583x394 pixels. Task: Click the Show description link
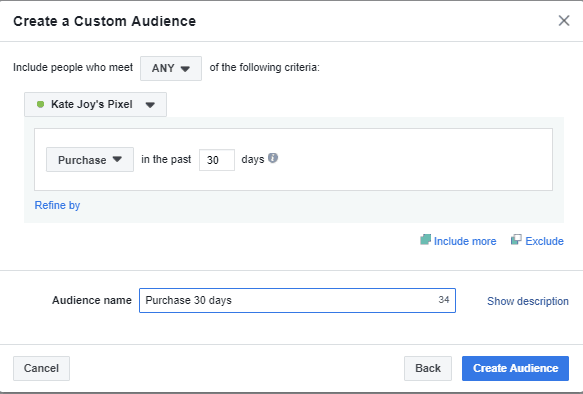click(528, 301)
